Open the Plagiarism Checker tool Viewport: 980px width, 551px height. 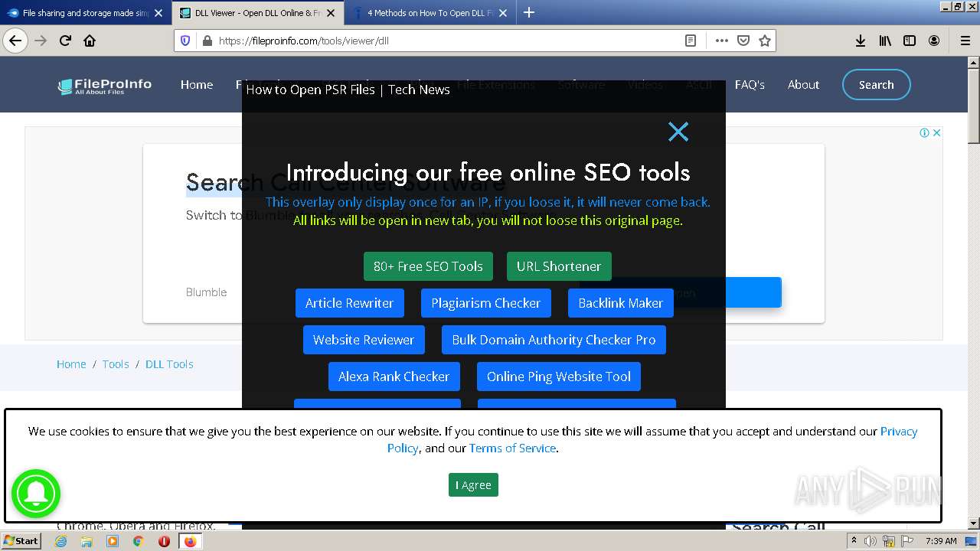[485, 303]
